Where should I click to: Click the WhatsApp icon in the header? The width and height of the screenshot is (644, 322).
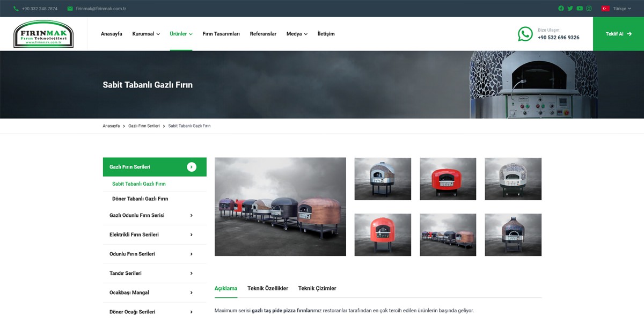click(525, 34)
